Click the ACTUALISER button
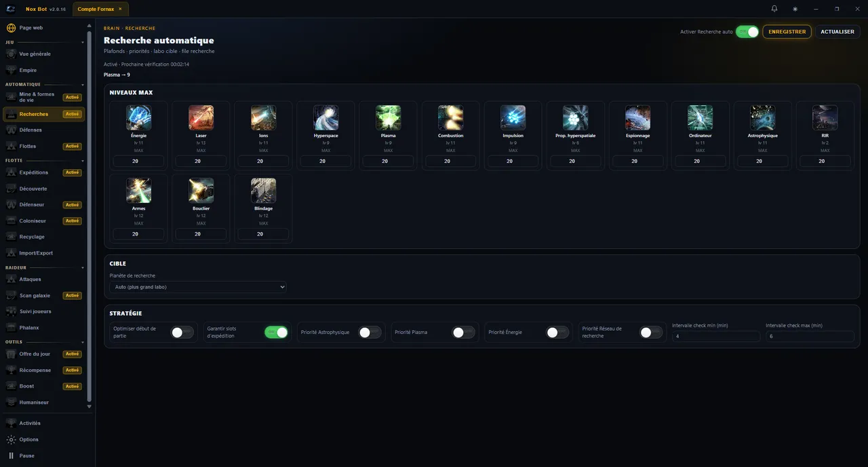 (x=837, y=32)
